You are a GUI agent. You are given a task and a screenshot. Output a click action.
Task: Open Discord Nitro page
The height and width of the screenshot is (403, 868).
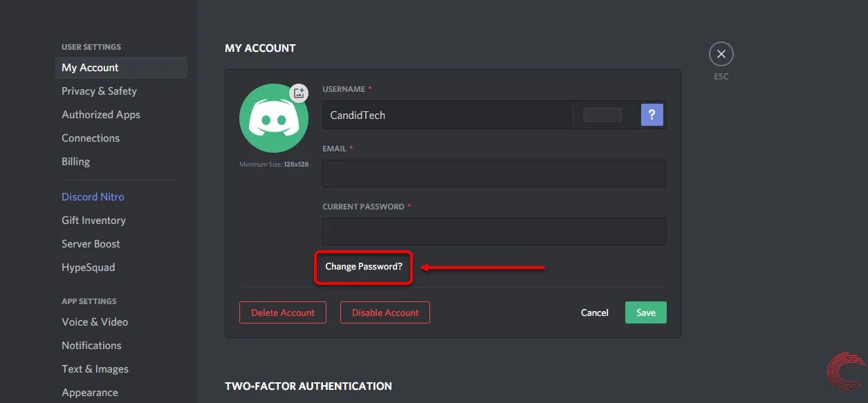point(93,197)
